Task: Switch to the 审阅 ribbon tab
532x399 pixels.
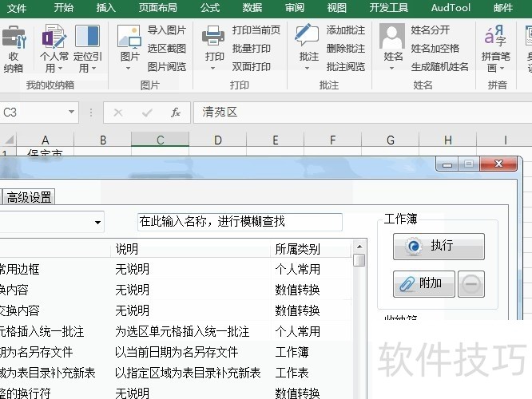Action: click(x=295, y=8)
